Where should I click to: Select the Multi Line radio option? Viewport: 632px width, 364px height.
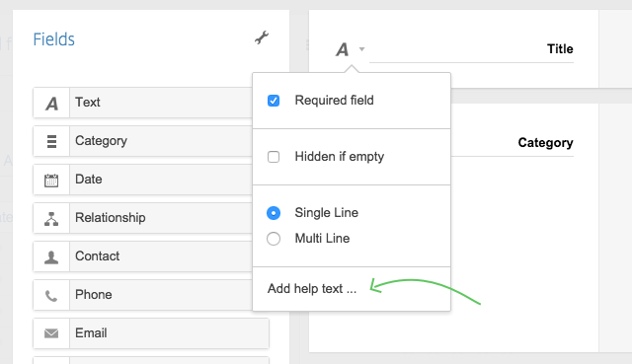tap(274, 239)
